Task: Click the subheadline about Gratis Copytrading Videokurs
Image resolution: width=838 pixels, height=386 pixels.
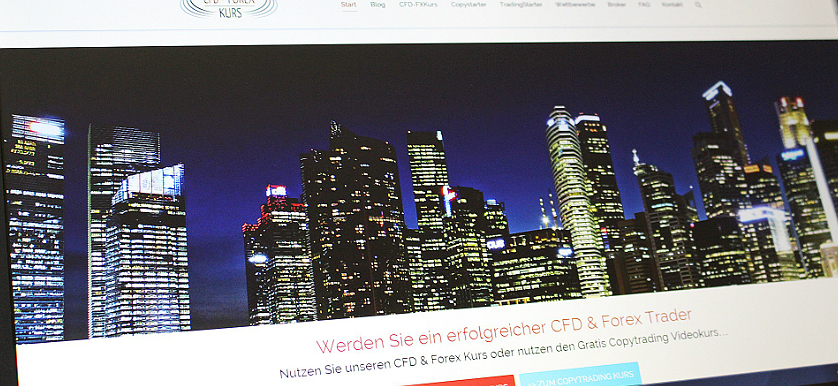Action: [503, 354]
